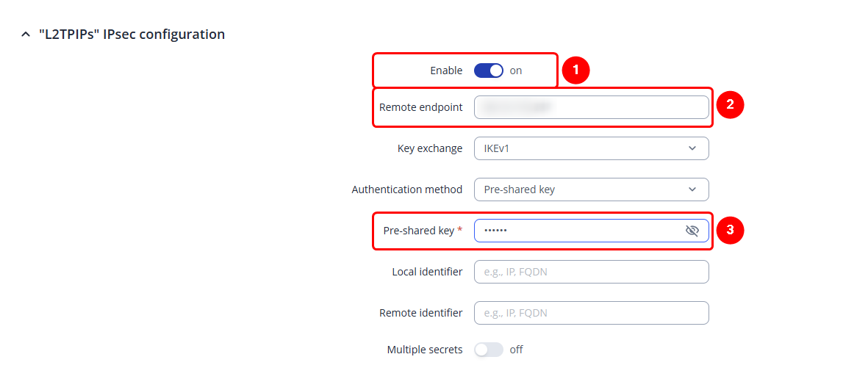Collapse the "L2TPIPs" IPsec configuration chevron
The width and height of the screenshot is (868, 379).
[x=26, y=35]
